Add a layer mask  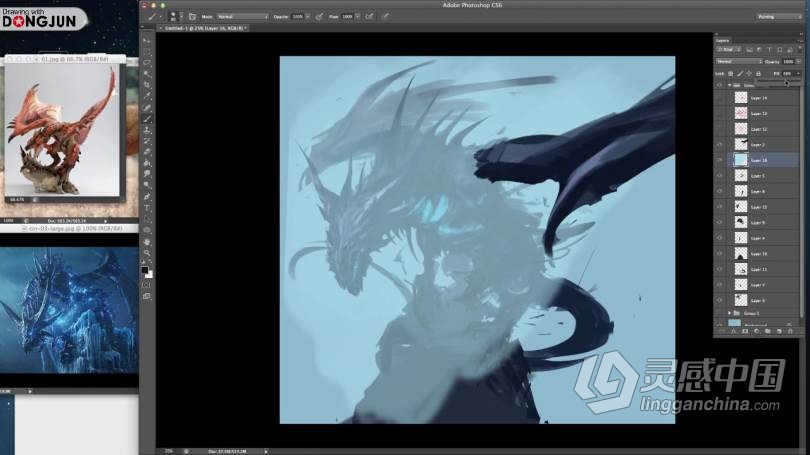[x=745, y=331]
